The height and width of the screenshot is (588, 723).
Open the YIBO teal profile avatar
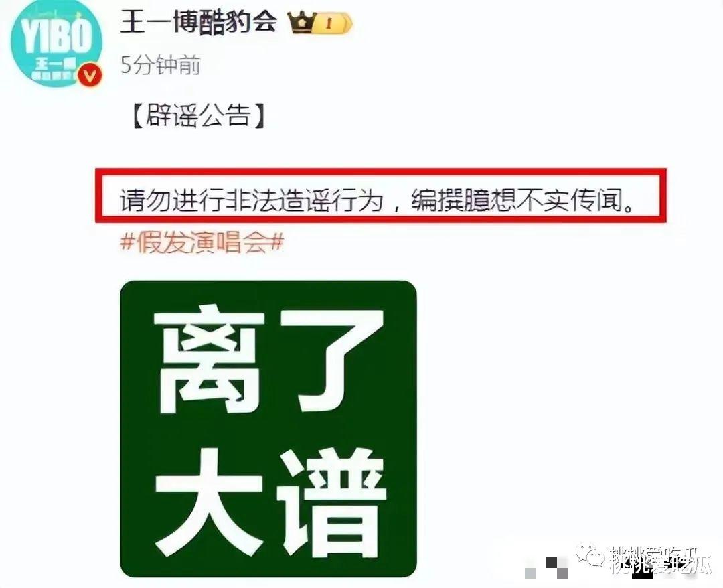56,44
